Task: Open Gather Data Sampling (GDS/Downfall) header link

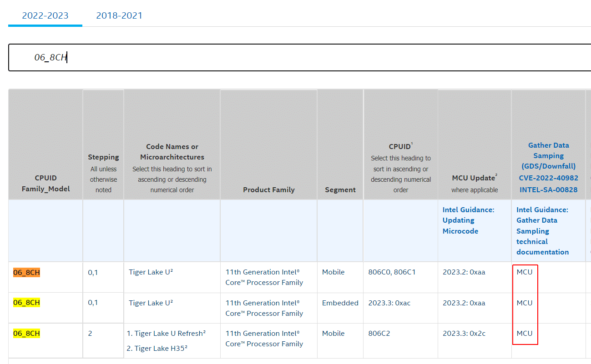Action: coord(548,155)
